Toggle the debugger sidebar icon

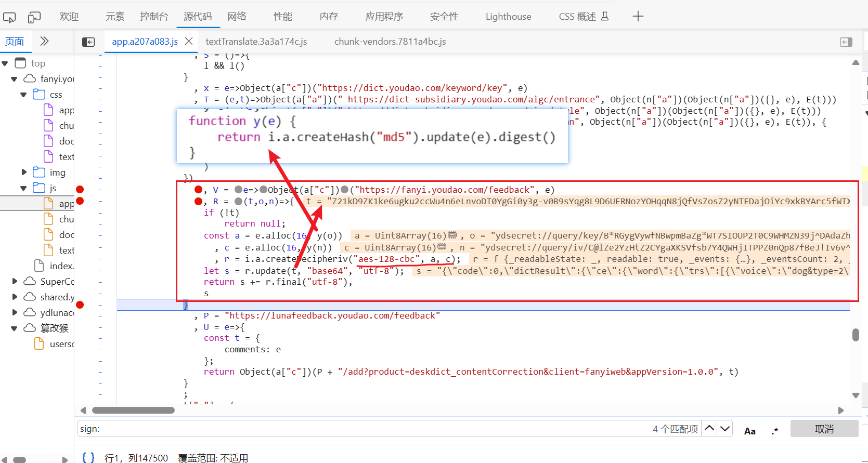pyautogui.click(x=846, y=42)
